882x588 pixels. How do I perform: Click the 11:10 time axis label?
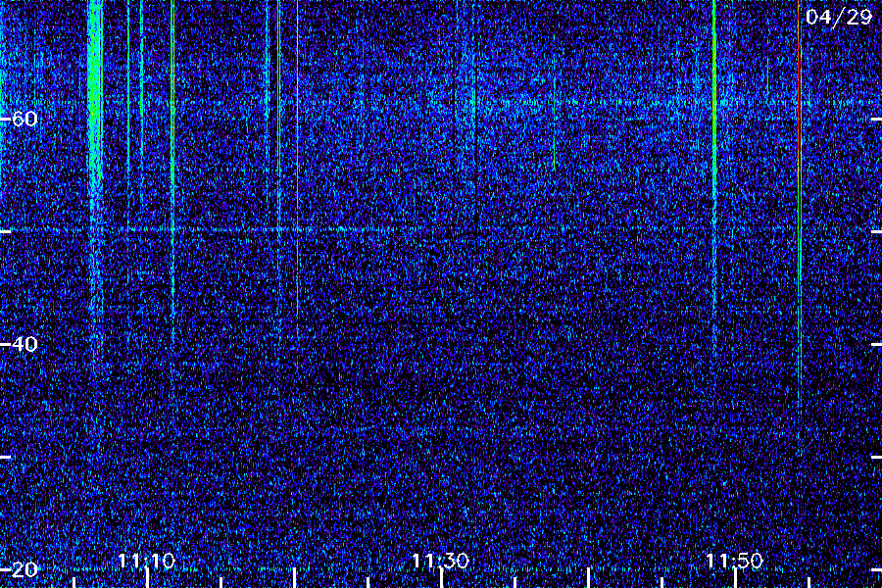147,561
